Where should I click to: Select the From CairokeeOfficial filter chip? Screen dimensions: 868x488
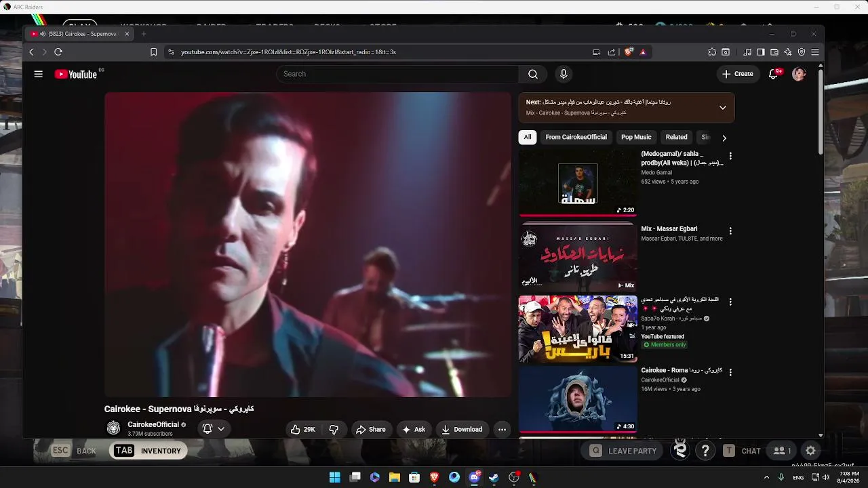(576, 137)
